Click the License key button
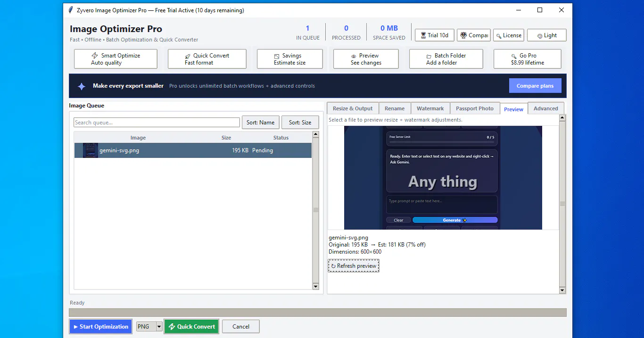 point(509,35)
